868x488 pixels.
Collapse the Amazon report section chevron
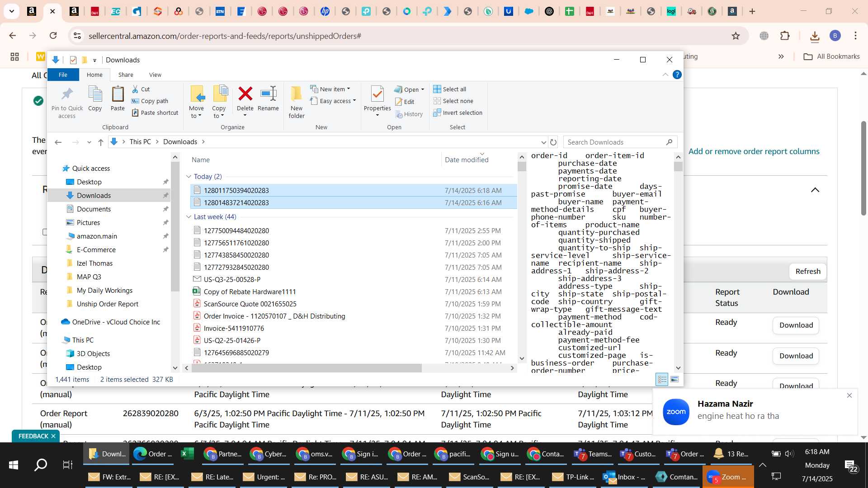(x=815, y=190)
